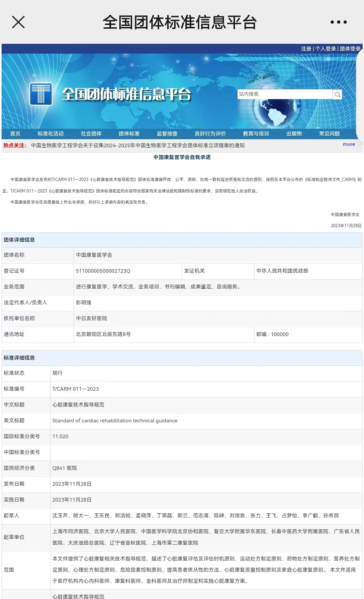
Task: Open the 团体登录 link
Action: tap(350, 49)
